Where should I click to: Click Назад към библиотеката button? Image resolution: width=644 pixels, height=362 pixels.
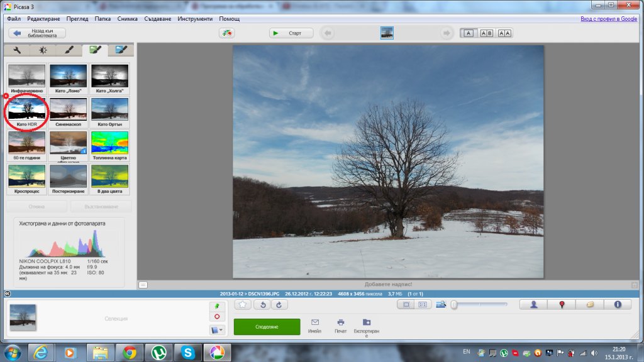37,33
